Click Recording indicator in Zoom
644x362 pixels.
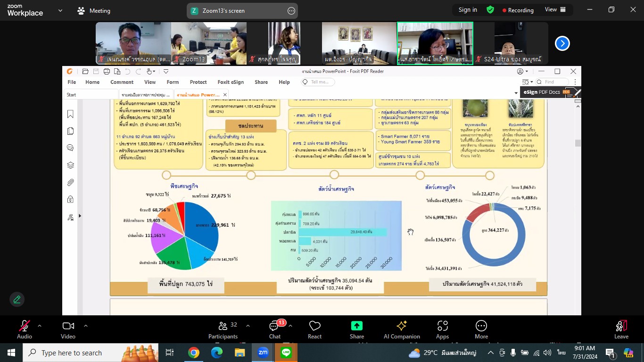click(518, 10)
